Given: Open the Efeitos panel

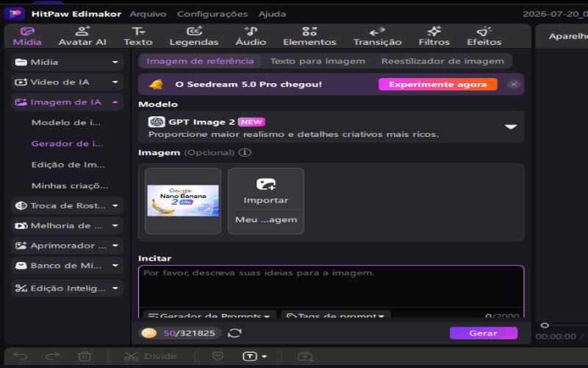Looking at the screenshot, I should tap(484, 36).
